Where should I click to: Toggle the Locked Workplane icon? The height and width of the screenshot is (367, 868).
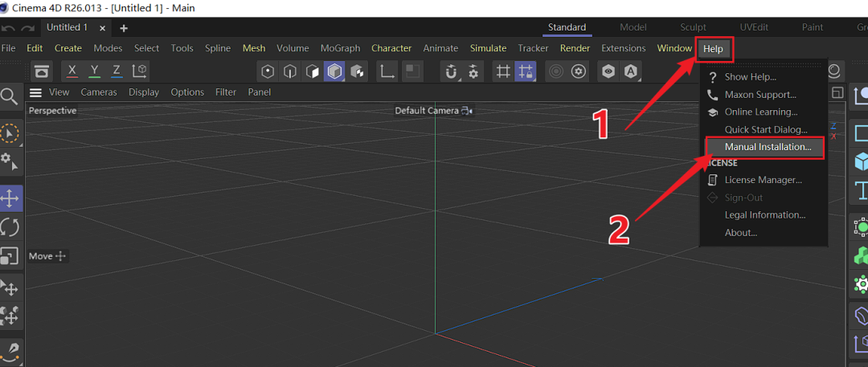526,71
